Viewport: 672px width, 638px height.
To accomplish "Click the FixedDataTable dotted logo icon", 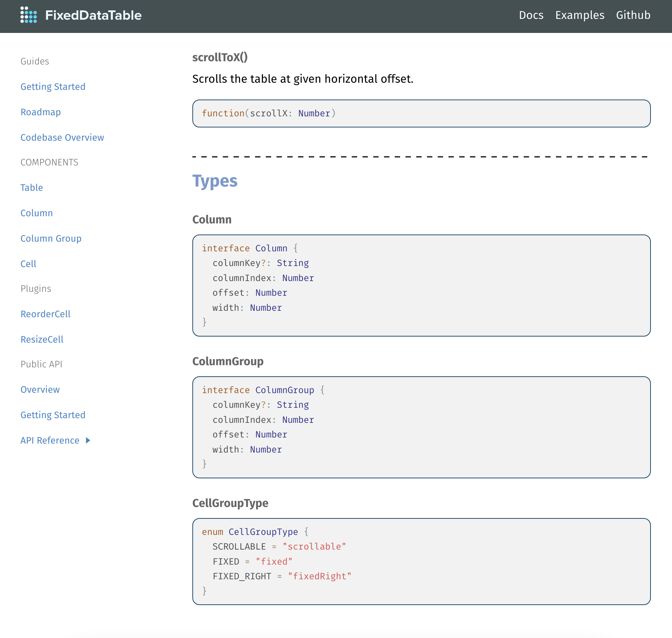I will click(x=29, y=15).
